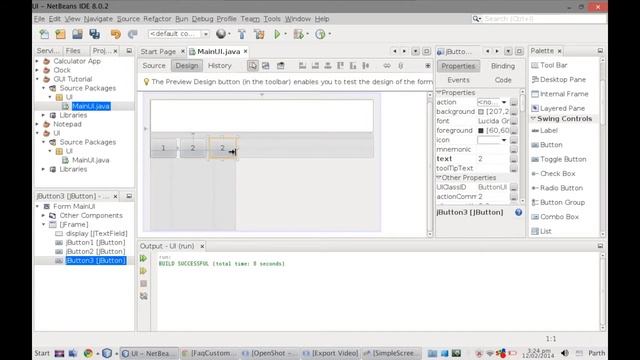Close the MainUI.java tab
Screen dimensions: 640x360
(x=245, y=51)
